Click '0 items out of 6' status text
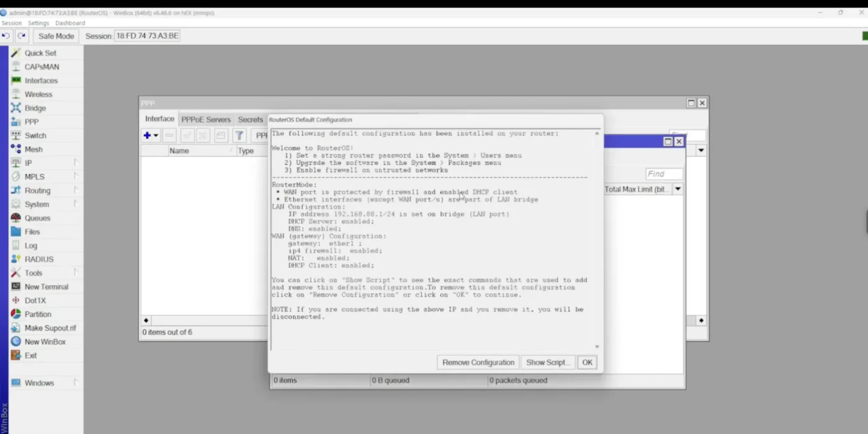Image resolution: width=868 pixels, height=434 pixels. coord(167,332)
